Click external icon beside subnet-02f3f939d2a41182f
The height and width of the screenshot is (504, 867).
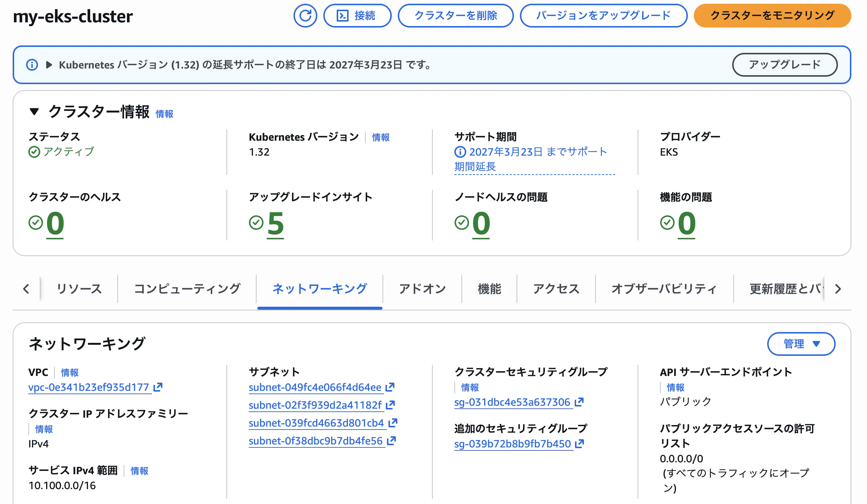point(390,405)
